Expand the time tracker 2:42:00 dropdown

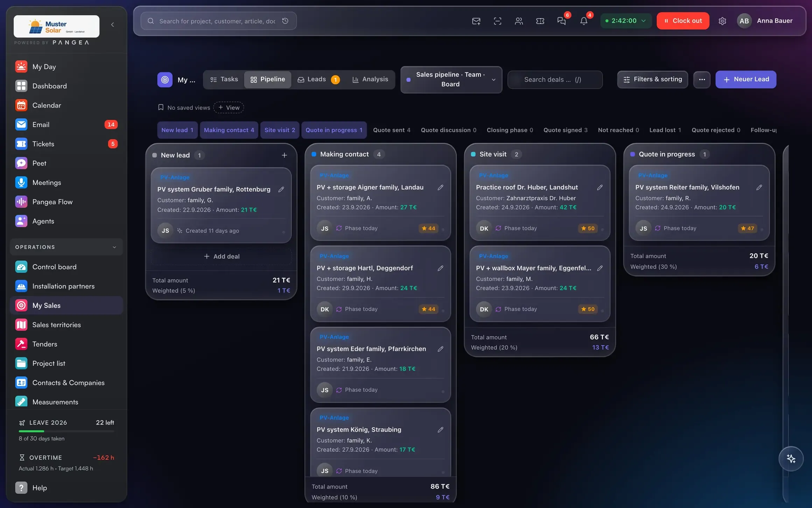626,21
